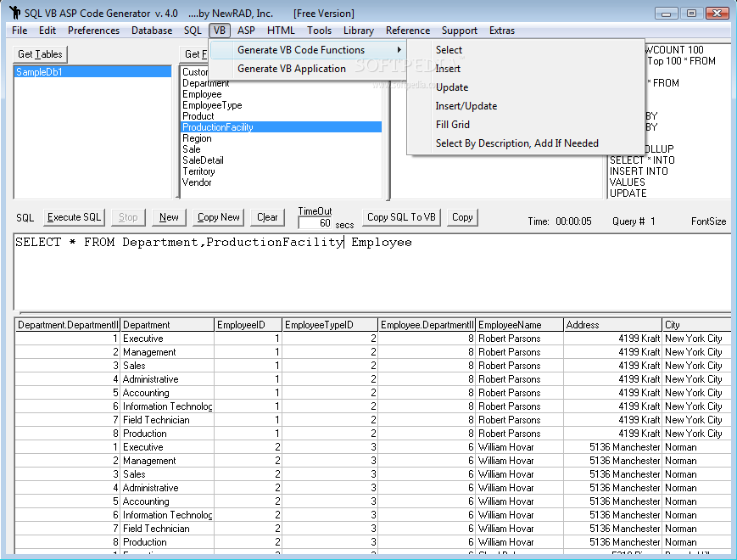Close the application window
Image resolution: width=737 pixels, height=560 pixels.
(717, 14)
